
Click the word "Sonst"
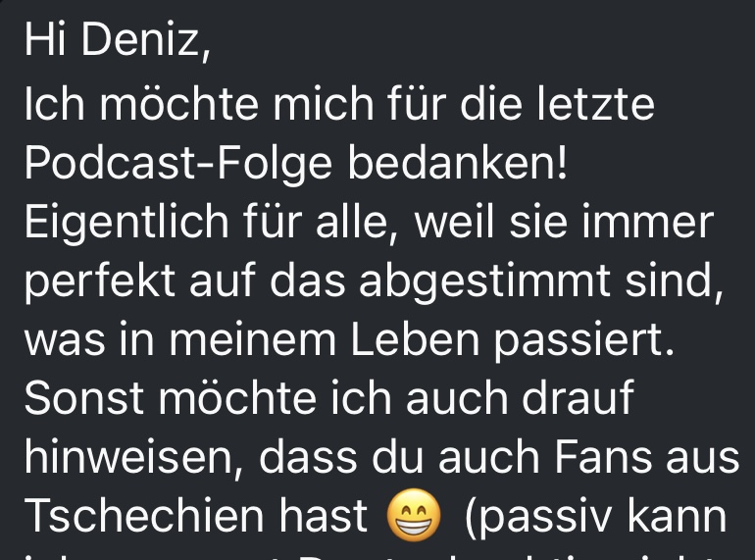[84, 398]
